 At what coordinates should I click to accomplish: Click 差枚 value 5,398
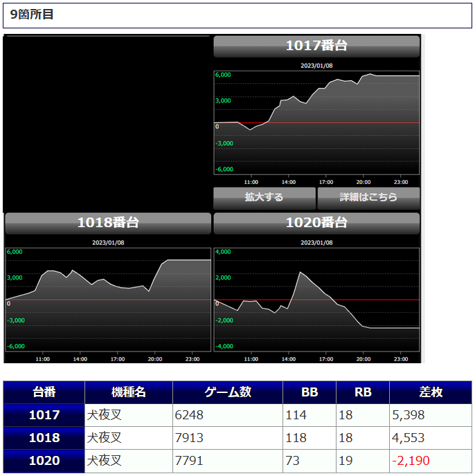(x=408, y=415)
